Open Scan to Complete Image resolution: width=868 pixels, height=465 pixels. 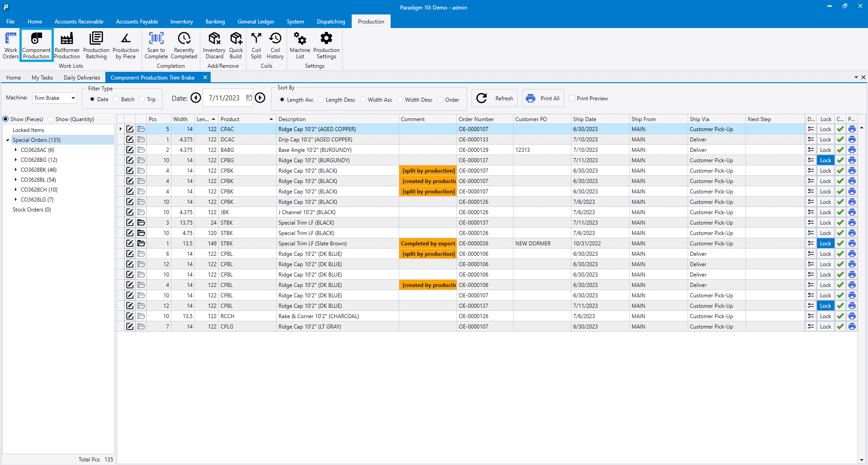coord(156,45)
